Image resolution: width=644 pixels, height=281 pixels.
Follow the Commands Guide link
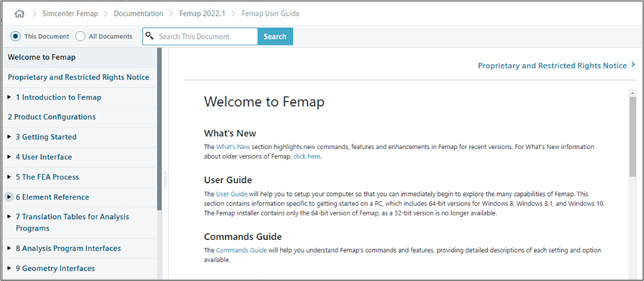click(x=242, y=250)
